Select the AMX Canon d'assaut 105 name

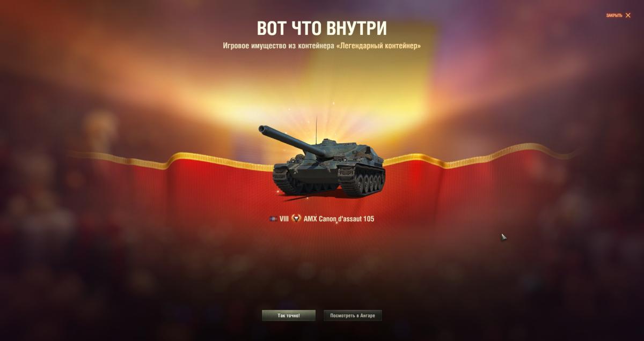click(x=339, y=219)
